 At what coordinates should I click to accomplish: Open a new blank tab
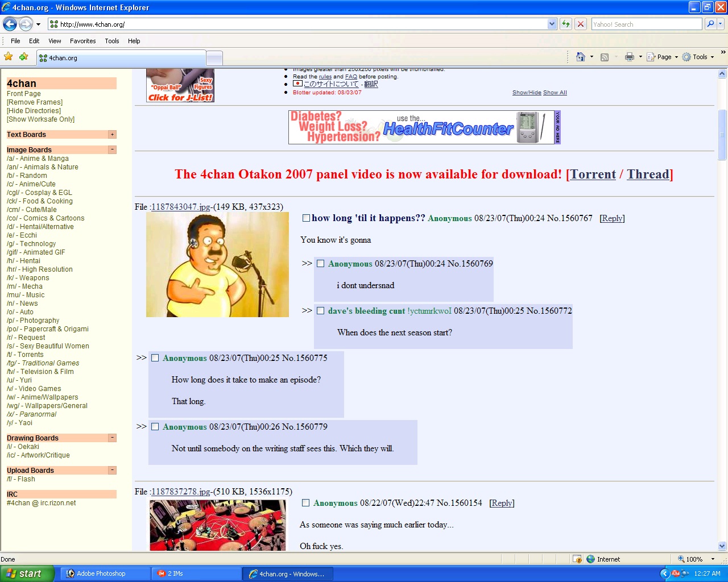pyautogui.click(x=214, y=58)
